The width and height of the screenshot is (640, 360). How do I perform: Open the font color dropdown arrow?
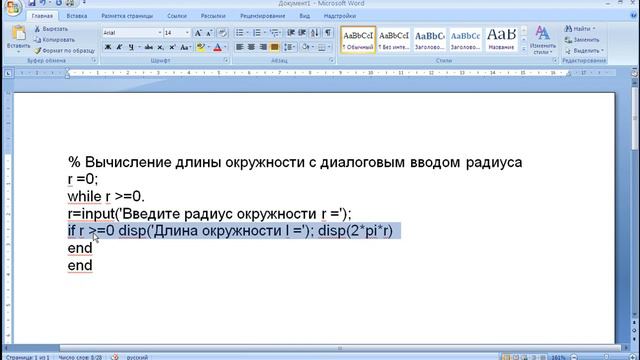[x=225, y=47]
